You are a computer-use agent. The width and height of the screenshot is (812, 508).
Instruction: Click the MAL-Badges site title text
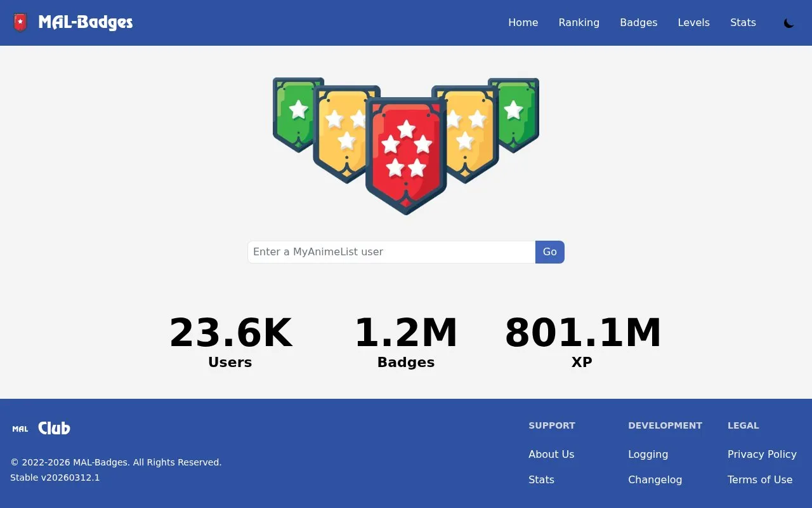pos(86,23)
